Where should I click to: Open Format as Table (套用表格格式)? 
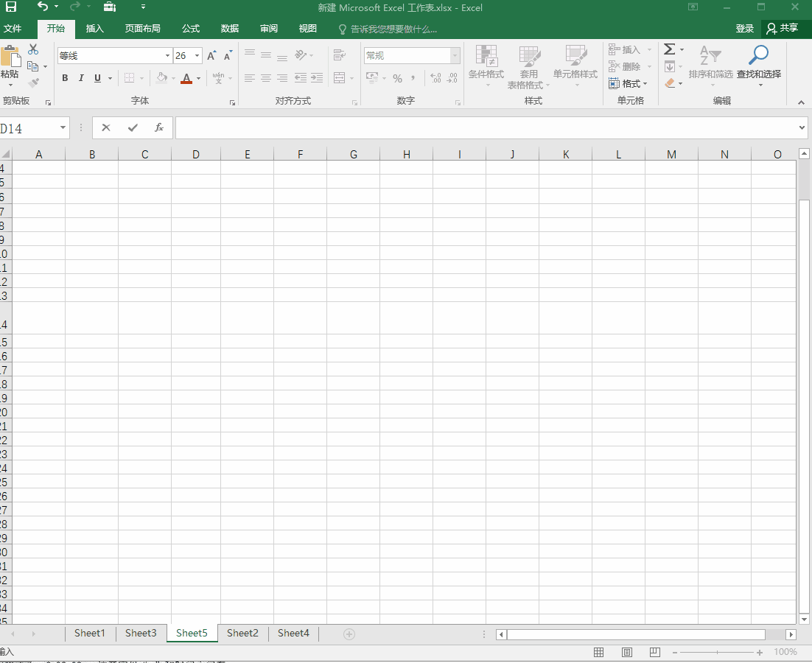point(528,66)
